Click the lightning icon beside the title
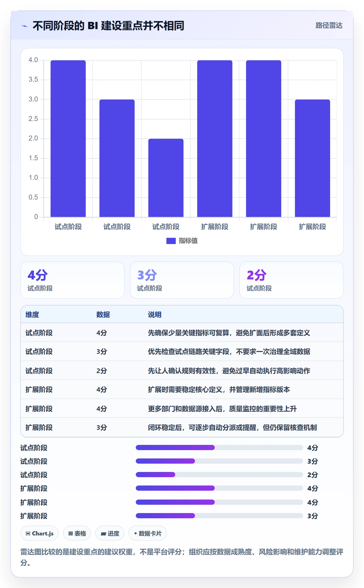 (x=25, y=26)
